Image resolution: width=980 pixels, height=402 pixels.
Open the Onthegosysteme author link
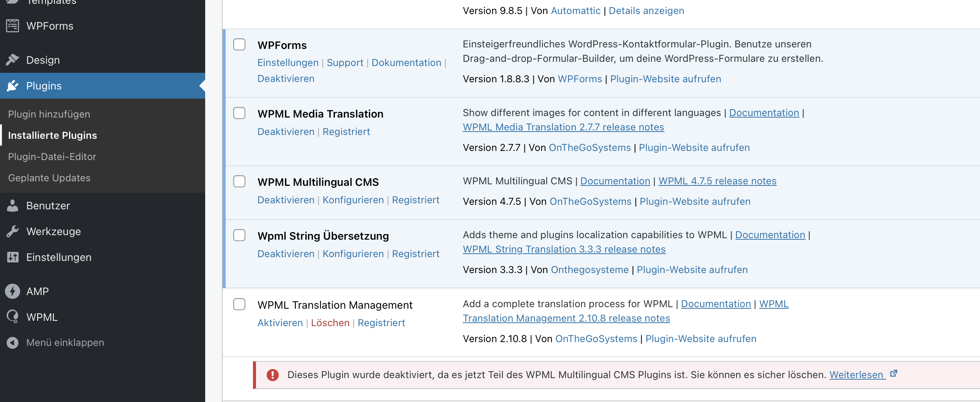tap(590, 270)
